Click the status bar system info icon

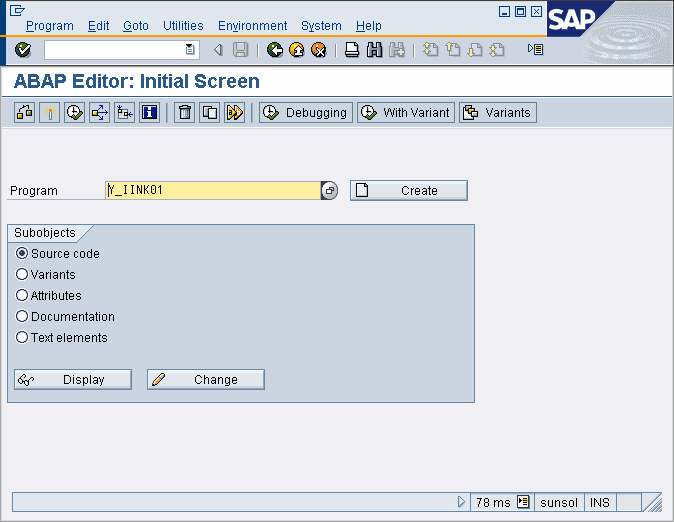523,501
